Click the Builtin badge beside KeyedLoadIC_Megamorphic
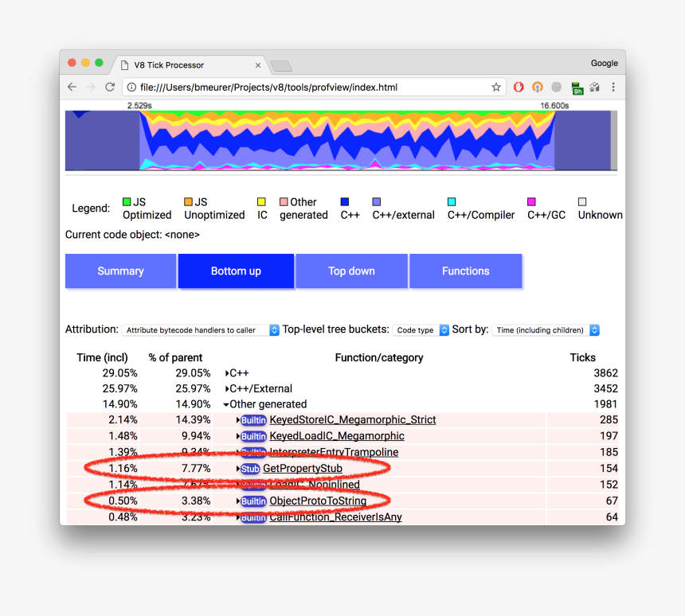Screen dimensions: 685x616 point(253,437)
